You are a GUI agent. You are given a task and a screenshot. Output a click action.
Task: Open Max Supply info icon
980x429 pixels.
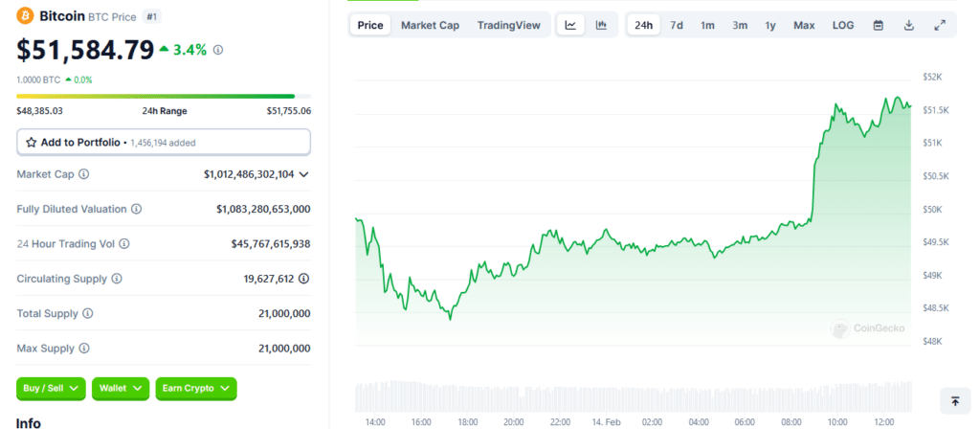tap(84, 349)
